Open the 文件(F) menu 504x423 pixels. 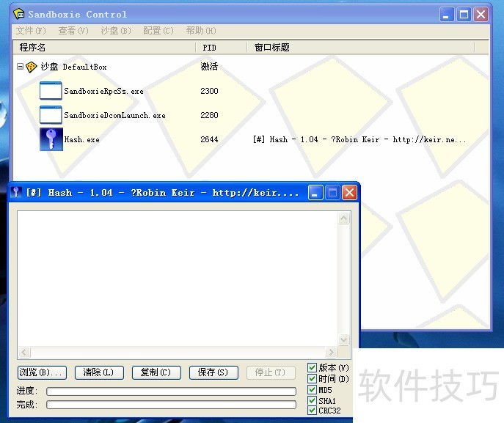[31, 31]
